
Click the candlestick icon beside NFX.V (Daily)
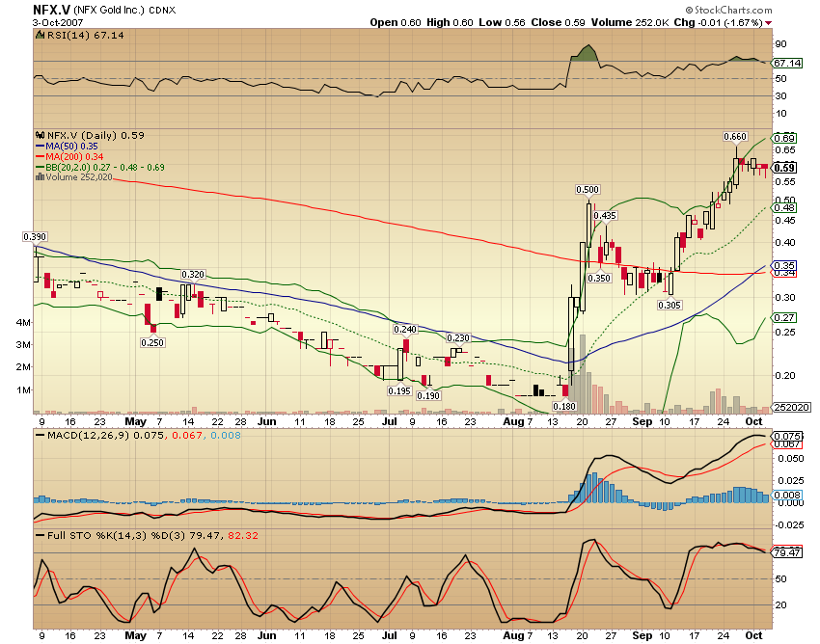40,135
